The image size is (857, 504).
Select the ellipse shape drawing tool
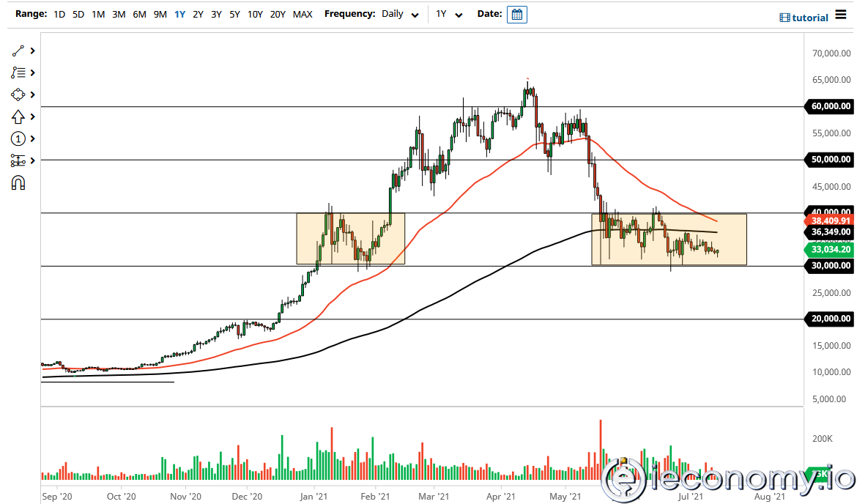point(18,94)
